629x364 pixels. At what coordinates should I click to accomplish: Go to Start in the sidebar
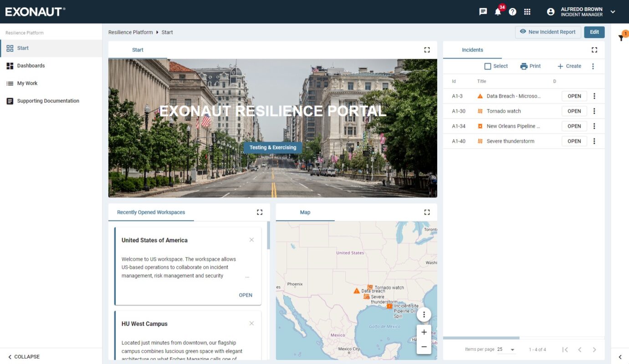(x=51, y=48)
